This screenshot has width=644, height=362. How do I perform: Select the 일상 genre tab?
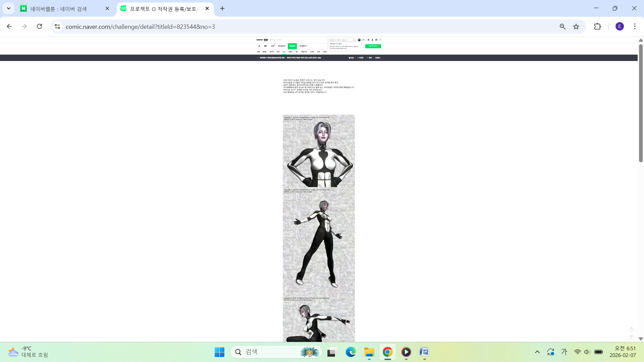284,52
